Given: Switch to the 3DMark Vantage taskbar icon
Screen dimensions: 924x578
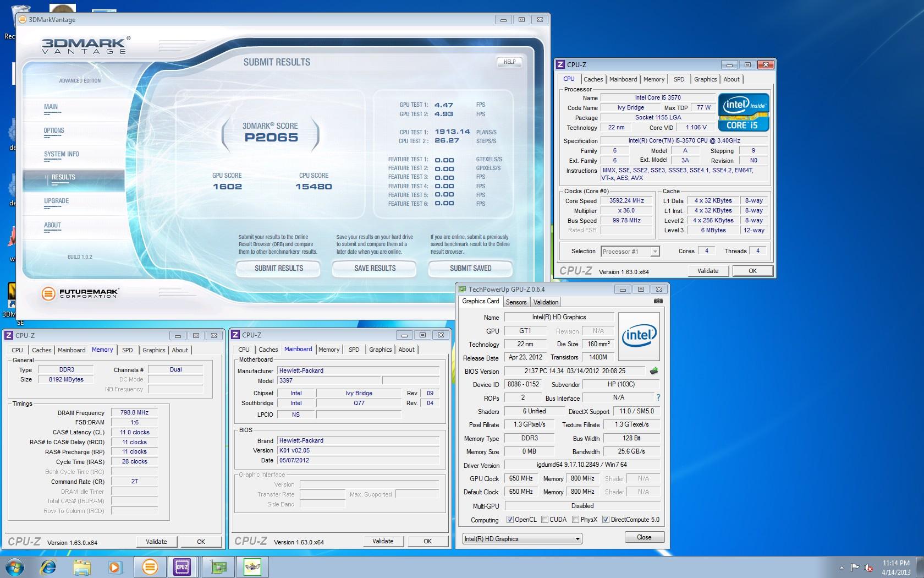Looking at the screenshot, I should (150, 567).
